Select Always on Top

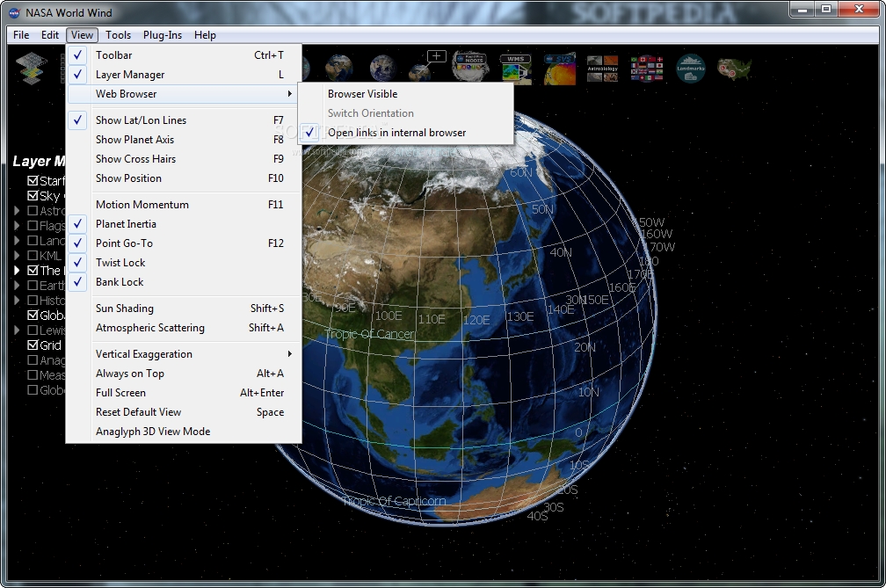point(184,374)
